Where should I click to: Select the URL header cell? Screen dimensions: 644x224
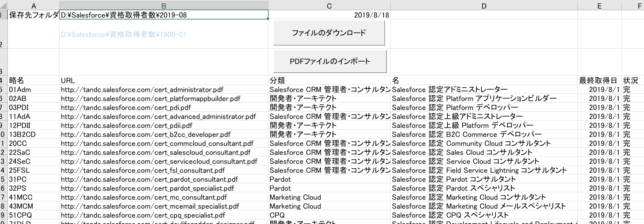coord(164,80)
